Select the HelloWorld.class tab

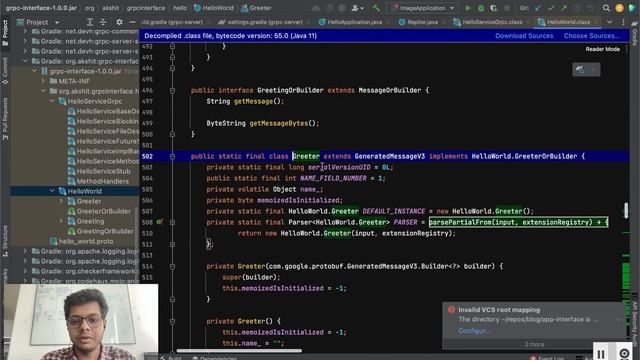tap(564, 22)
